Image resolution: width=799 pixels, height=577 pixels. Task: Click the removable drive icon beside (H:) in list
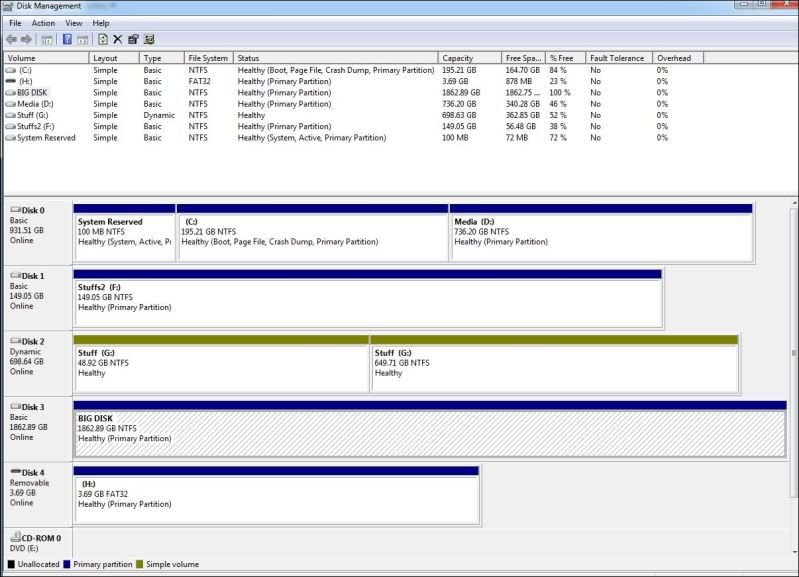pos(11,82)
